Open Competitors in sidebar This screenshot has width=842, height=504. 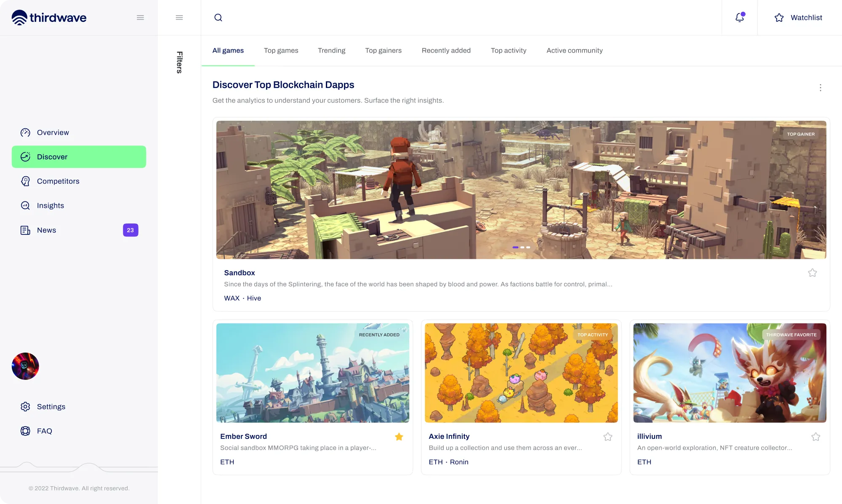(x=79, y=181)
